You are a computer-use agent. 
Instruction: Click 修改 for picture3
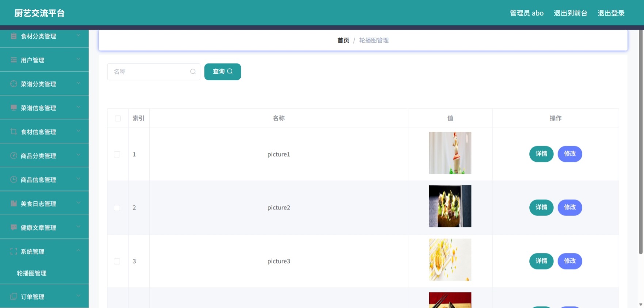pyautogui.click(x=570, y=261)
